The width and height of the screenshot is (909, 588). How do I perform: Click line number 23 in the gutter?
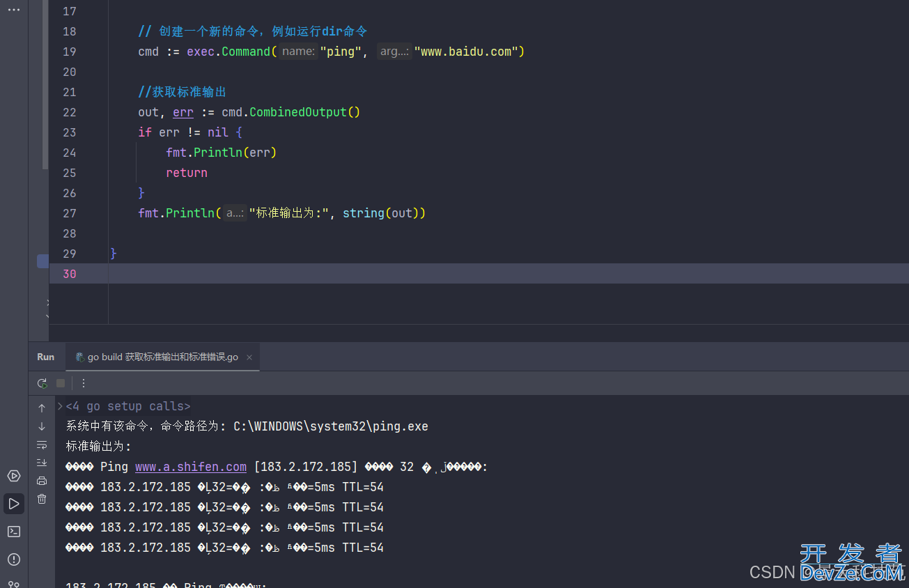click(69, 132)
